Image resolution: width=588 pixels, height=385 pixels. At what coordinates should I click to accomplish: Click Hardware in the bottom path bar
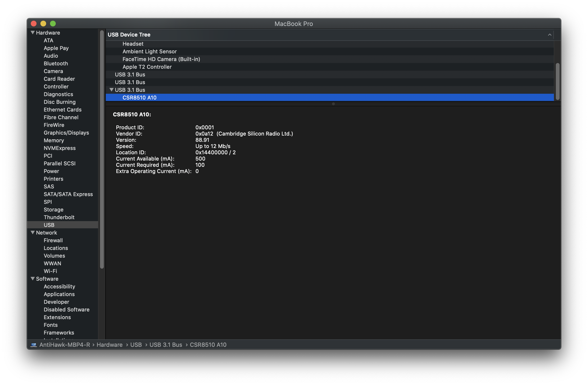pyautogui.click(x=109, y=345)
